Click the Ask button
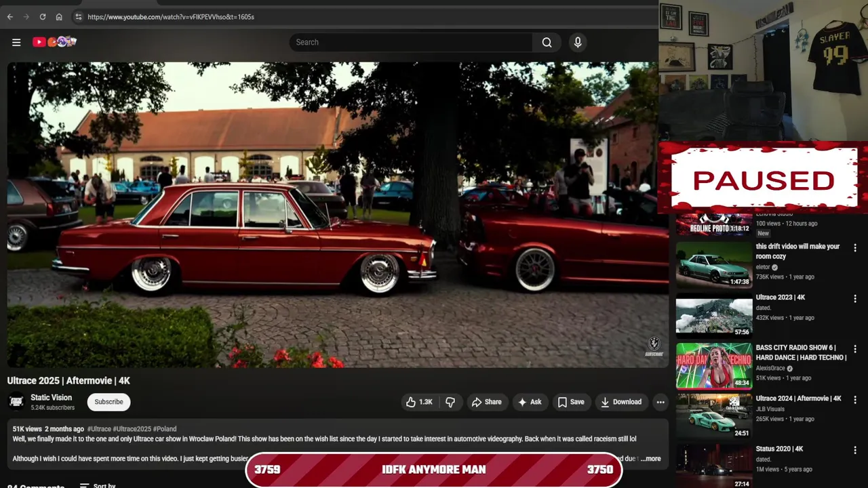The width and height of the screenshot is (868, 488). point(530,402)
